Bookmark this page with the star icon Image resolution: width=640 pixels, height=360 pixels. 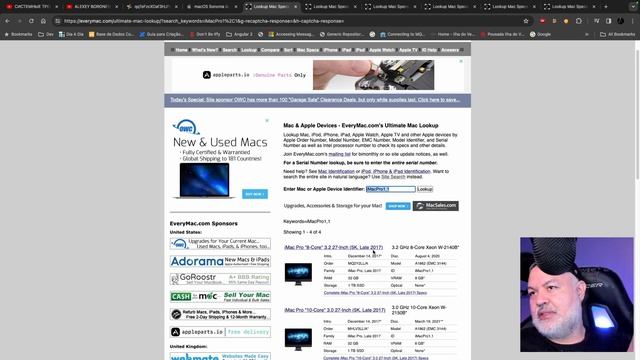(526, 21)
